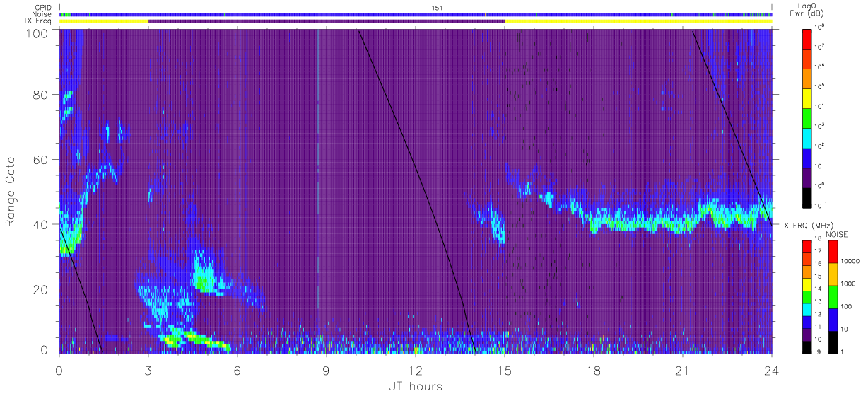Click the purple TX Freq bar segment above hour 9

[x=327, y=21]
